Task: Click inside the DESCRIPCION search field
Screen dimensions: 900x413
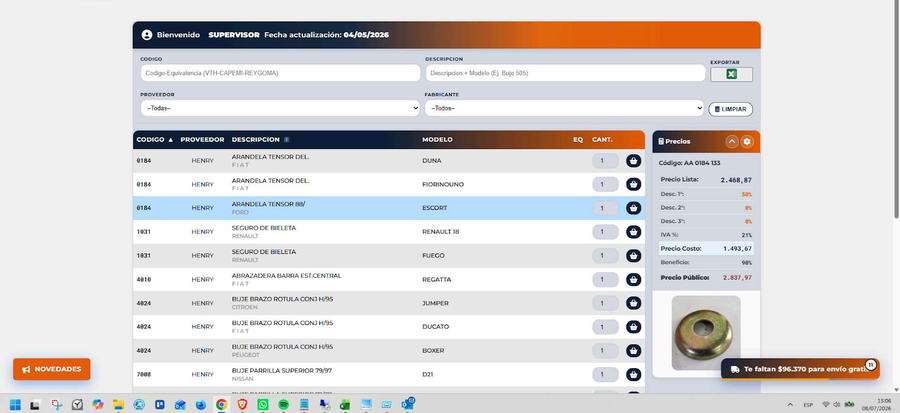Action: click(565, 73)
